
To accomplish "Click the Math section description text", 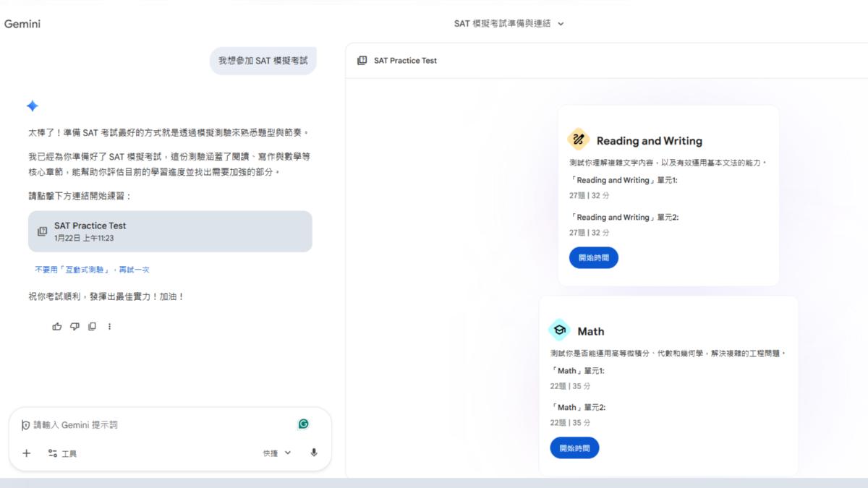I will (668, 354).
